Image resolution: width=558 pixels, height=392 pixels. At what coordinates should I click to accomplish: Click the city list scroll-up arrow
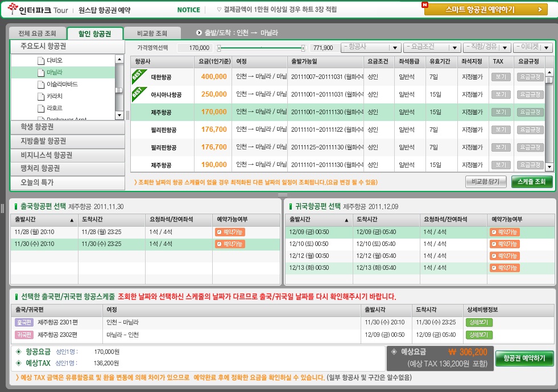(119, 59)
